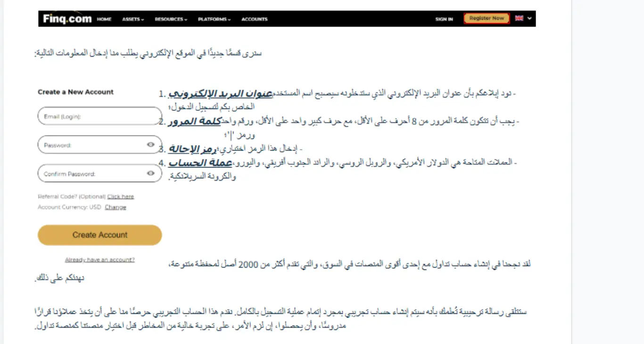The image size is (644, 344).
Task: Expand the language chevron beside the flag
Action: coord(529,18)
